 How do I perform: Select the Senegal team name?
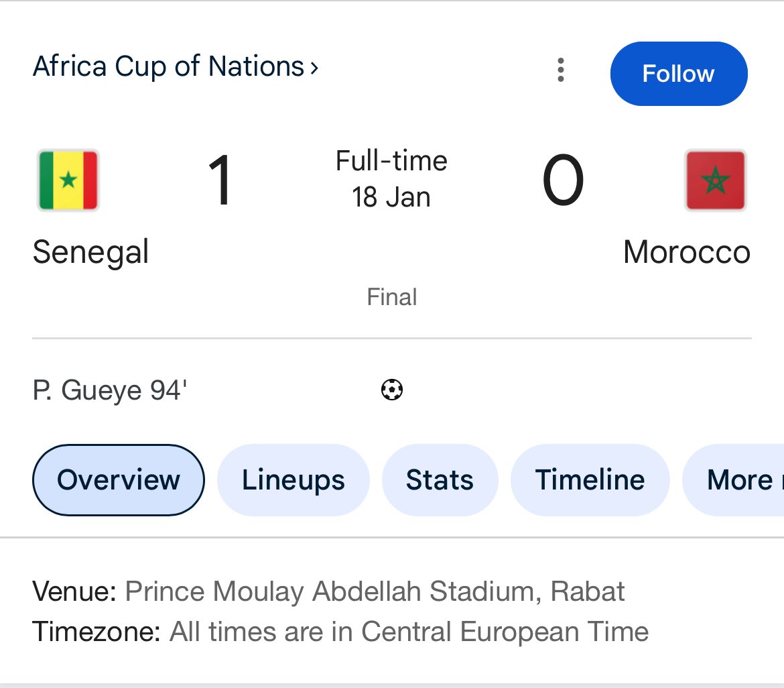pyautogui.click(x=90, y=253)
